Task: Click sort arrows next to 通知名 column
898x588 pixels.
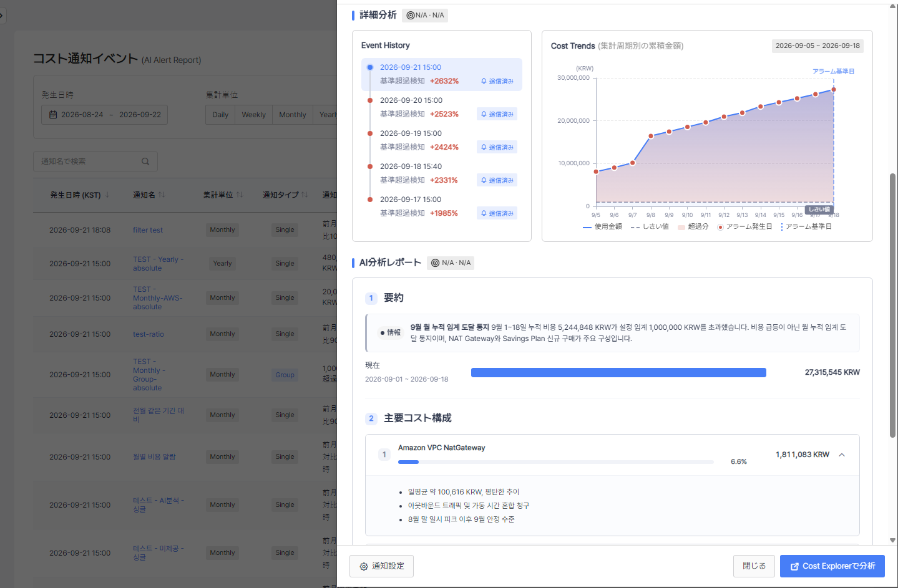Action: tap(162, 195)
